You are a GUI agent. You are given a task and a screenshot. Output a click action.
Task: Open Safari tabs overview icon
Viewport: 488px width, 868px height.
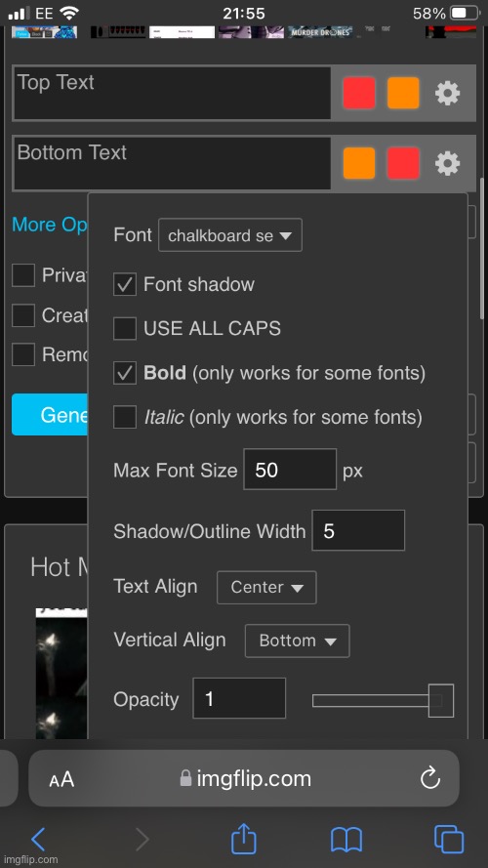449,840
